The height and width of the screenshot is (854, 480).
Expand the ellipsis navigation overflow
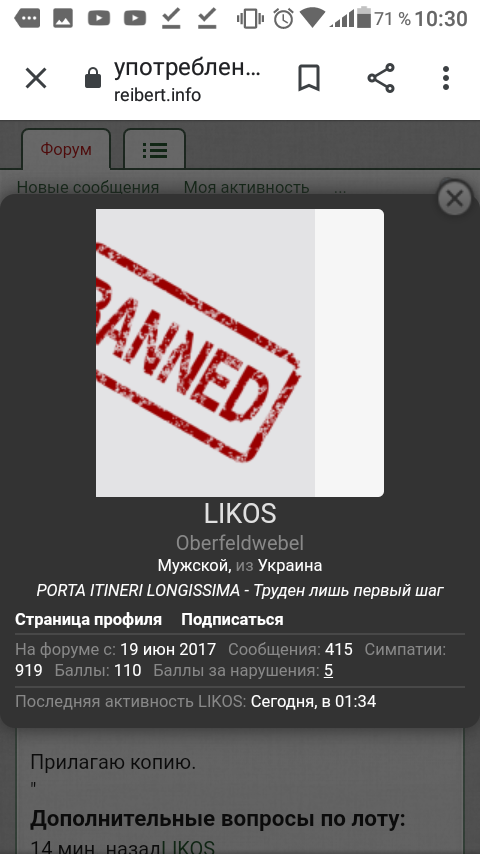click(x=340, y=189)
